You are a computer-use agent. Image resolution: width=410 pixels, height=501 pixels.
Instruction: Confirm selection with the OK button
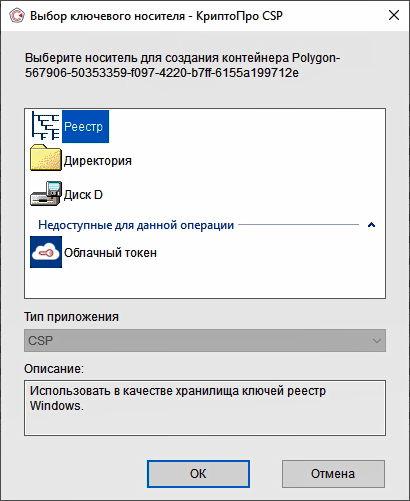[198, 474]
